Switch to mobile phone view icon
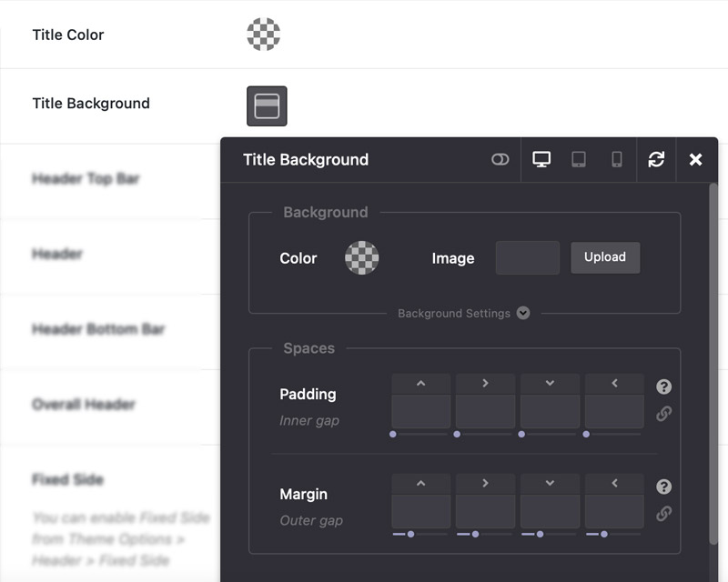 tap(616, 159)
